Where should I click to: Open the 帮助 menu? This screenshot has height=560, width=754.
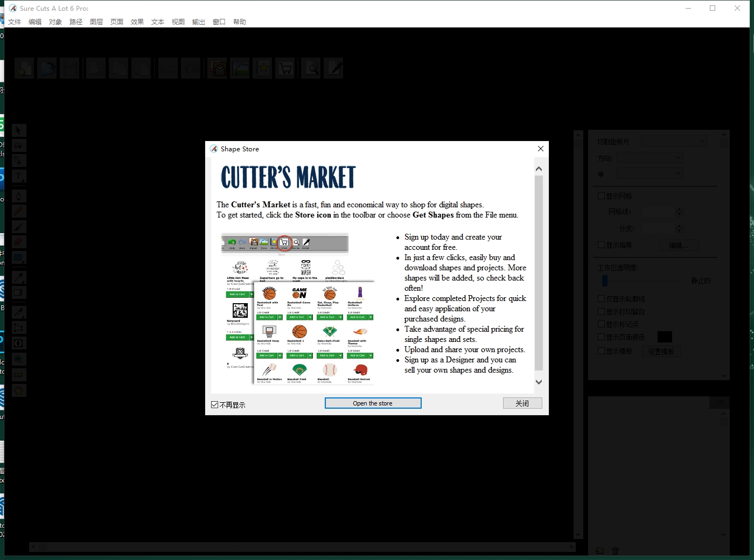[x=240, y=22]
